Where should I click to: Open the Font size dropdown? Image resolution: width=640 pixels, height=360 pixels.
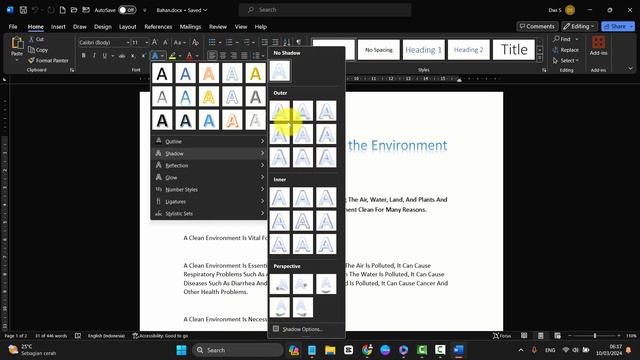click(147, 42)
